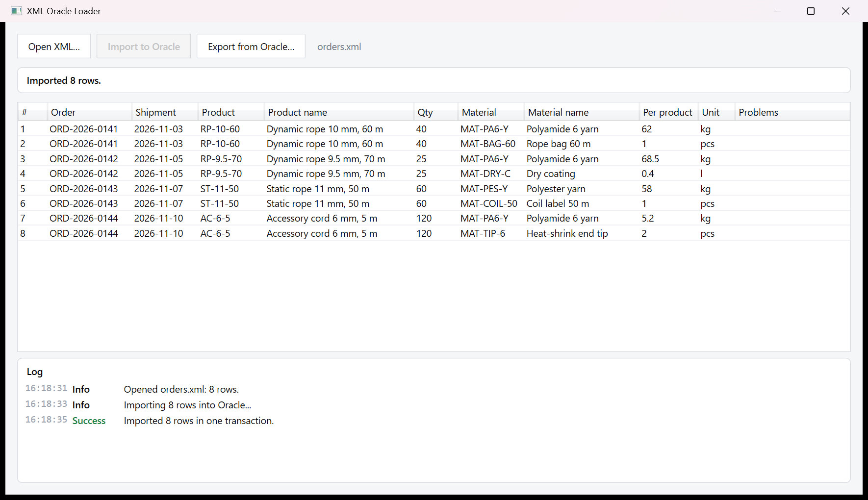This screenshot has height=500, width=868.
Task: Click the 0.4 per product value
Action: [x=648, y=174]
